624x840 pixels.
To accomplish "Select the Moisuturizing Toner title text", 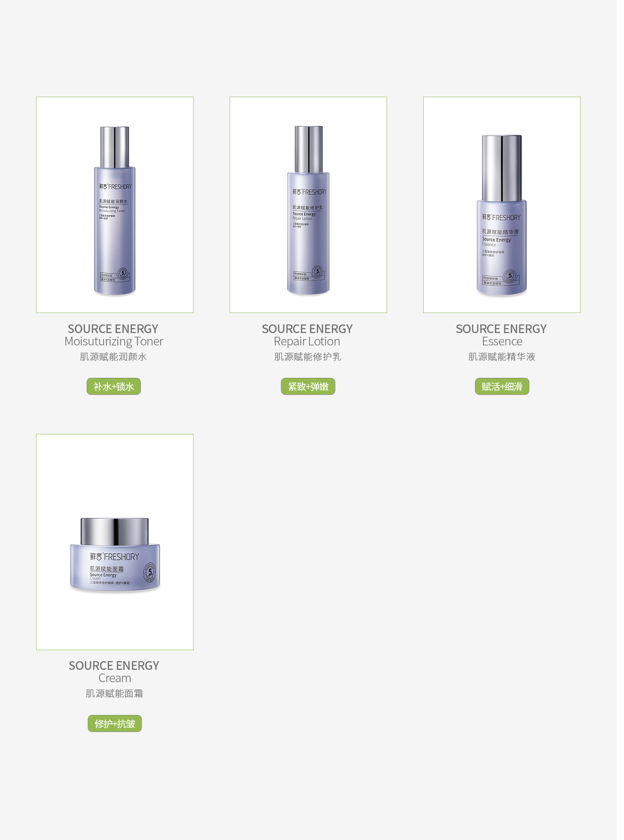I will point(114,342).
